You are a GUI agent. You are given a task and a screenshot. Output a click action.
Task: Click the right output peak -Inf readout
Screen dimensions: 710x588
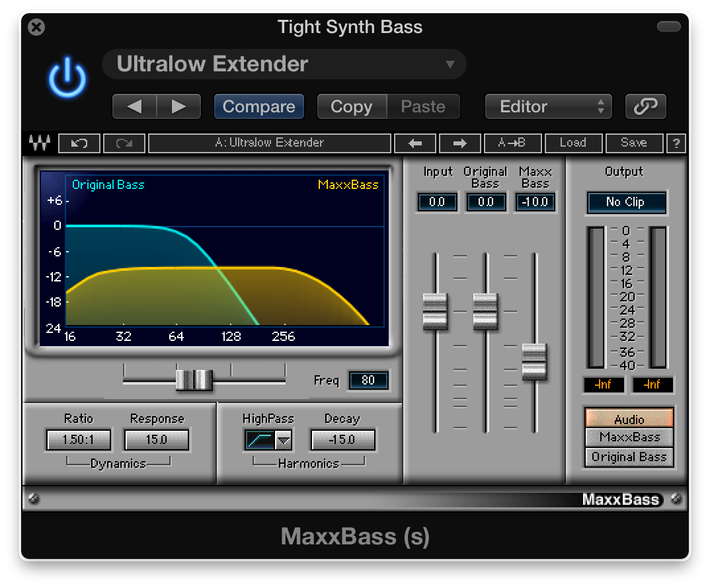tap(652, 385)
